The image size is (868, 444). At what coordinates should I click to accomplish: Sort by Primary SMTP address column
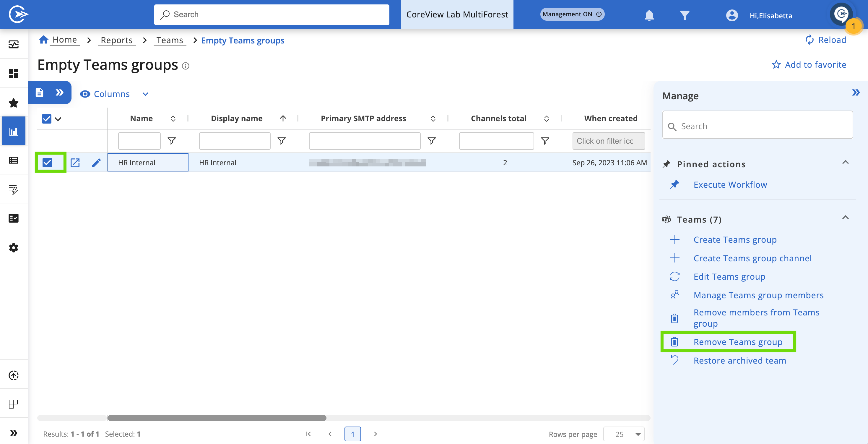433,119
